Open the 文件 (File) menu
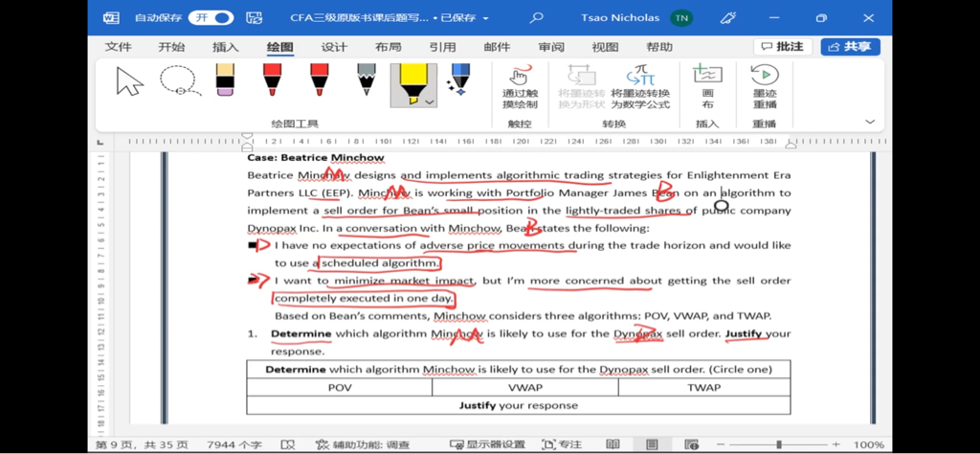Image resolution: width=980 pixels, height=454 pixels. [x=118, y=47]
